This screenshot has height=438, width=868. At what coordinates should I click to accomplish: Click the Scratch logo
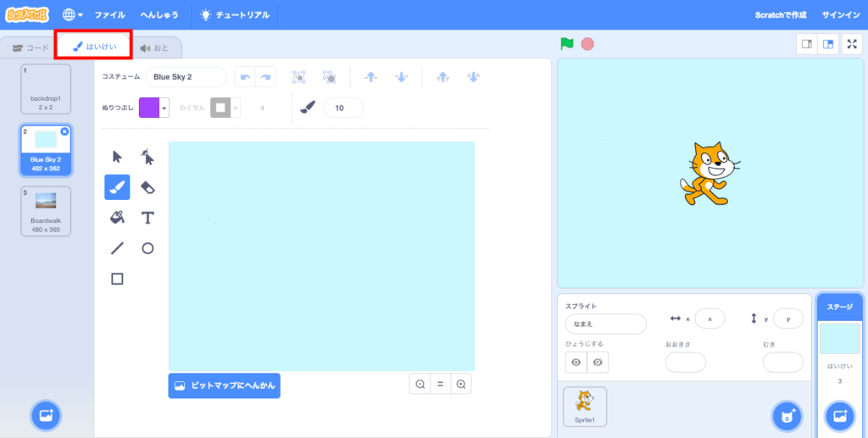(x=27, y=15)
